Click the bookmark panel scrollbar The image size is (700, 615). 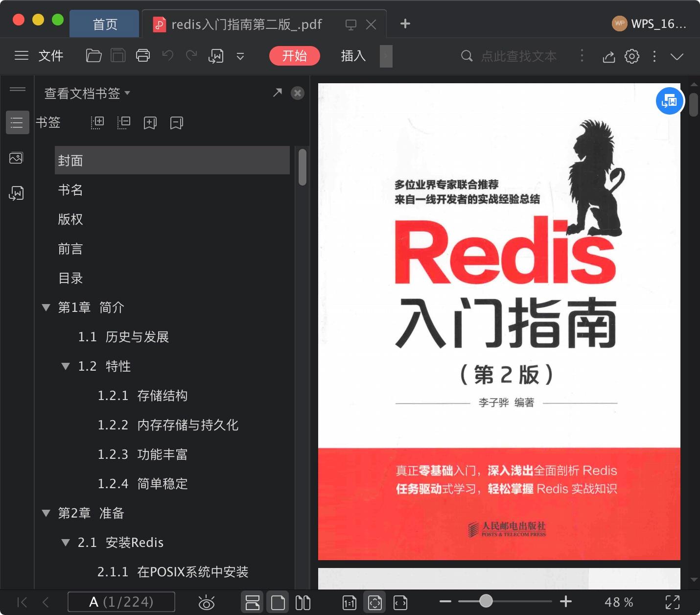[x=303, y=167]
